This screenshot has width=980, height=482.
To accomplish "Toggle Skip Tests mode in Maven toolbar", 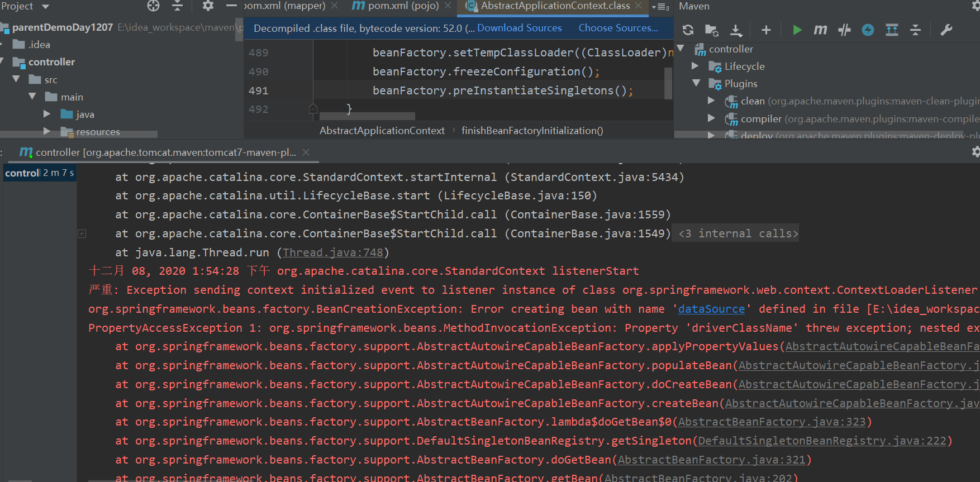I will (844, 30).
